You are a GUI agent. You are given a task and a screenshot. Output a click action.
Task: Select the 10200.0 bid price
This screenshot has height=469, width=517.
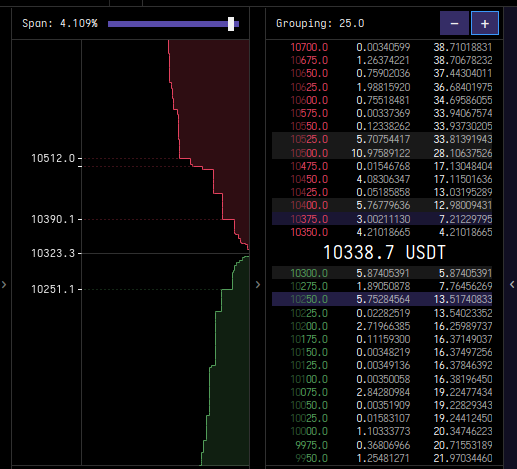click(x=309, y=326)
